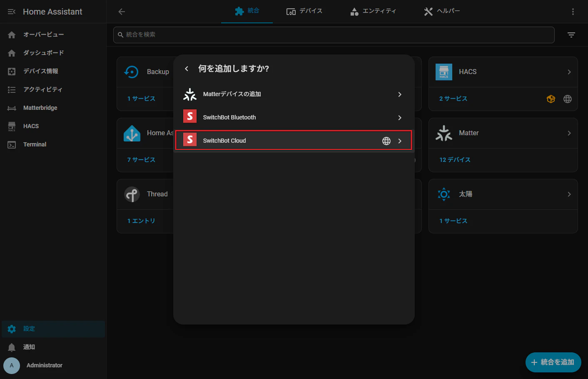This screenshot has width=588, height=379.
Task: Click the Terminal sidebar icon
Action: click(x=12, y=145)
